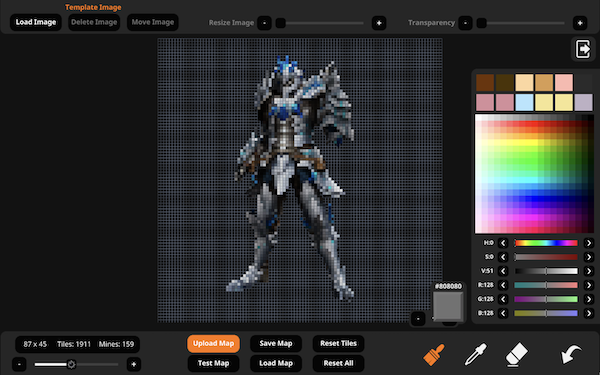This screenshot has width=600, height=375.
Task: Select the eraser tool
Action: [x=516, y=355]
